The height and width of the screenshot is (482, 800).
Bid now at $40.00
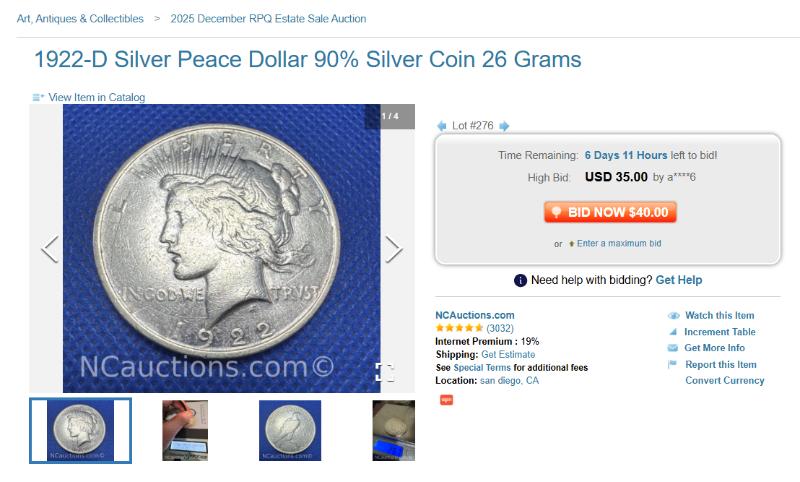point(610,212)
